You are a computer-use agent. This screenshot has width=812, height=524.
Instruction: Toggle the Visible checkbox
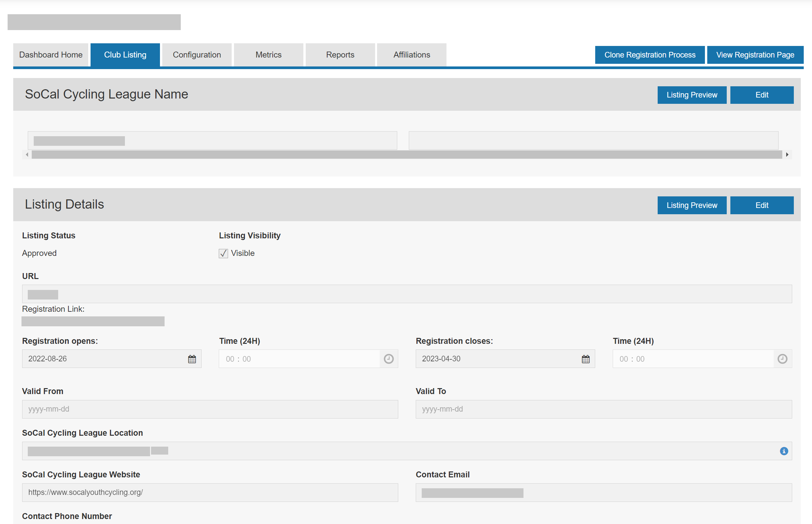pyautogui.click(x=223, y=253)
